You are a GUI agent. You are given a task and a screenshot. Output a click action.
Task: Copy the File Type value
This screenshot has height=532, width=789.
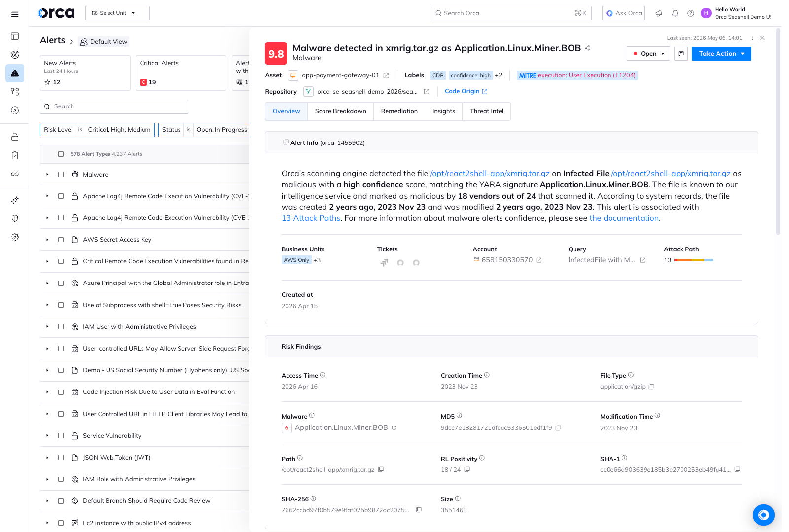(651, 387)
